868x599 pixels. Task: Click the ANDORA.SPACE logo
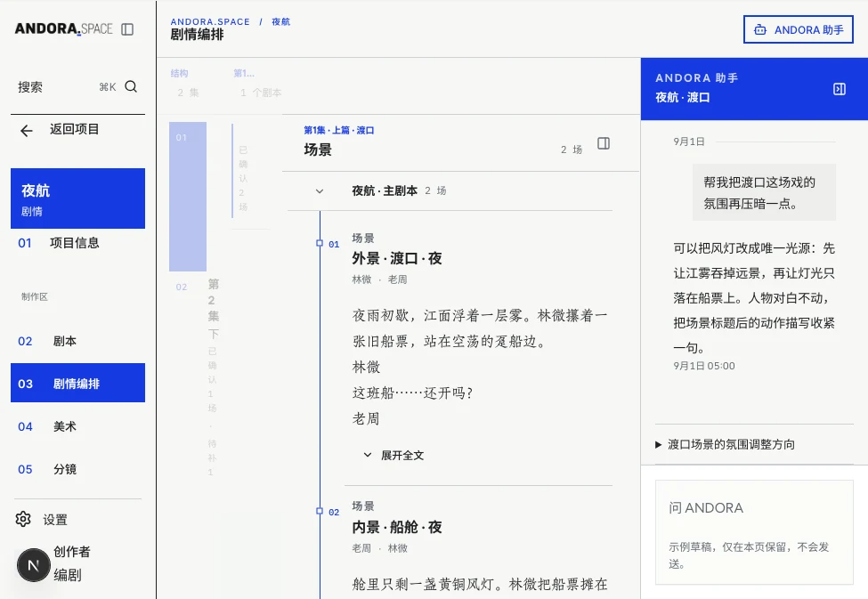coord(64,28)
